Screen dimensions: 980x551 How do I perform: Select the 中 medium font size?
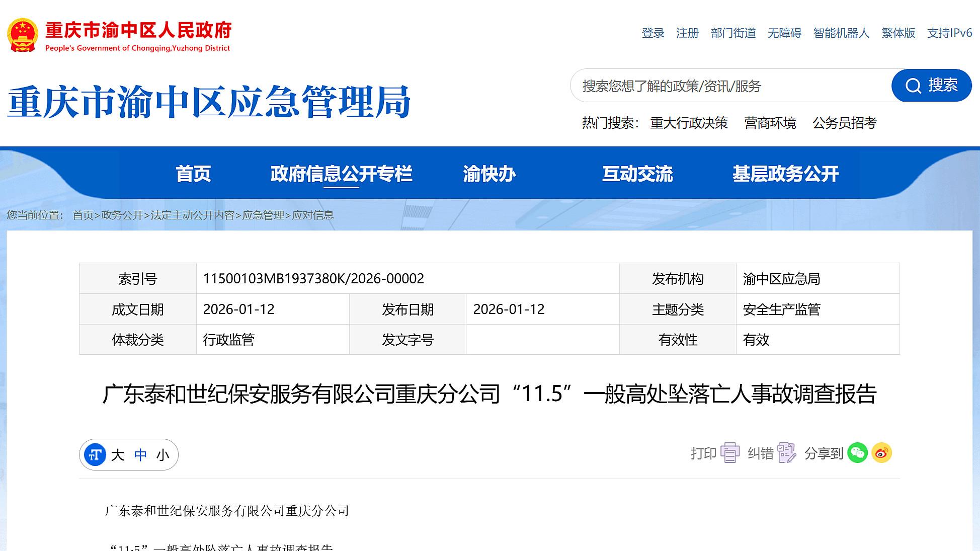(140, 454)
